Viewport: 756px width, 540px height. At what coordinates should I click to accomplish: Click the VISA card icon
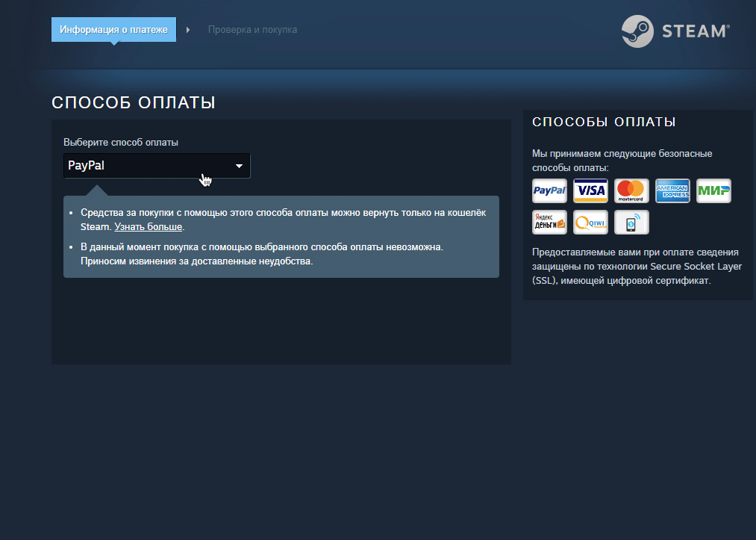click(590, 190)
